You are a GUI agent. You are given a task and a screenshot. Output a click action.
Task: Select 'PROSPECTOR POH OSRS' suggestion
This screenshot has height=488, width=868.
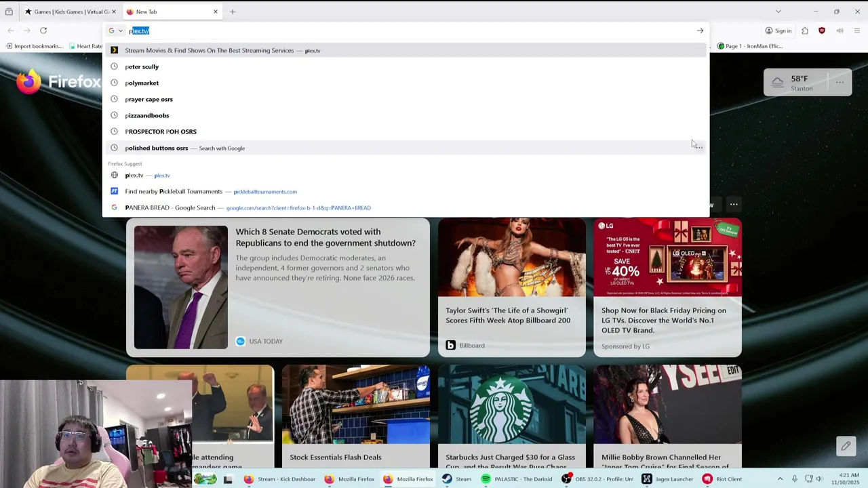pyautogui.click(x=406, y=131)
